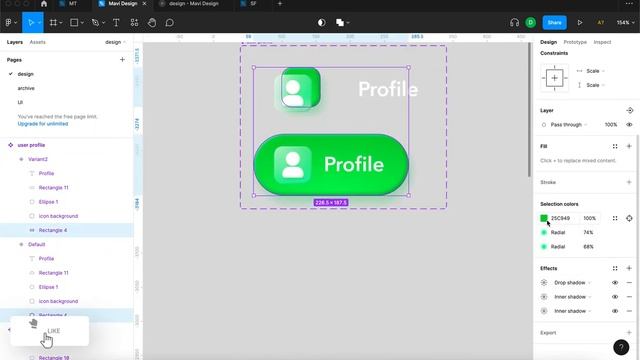Open the help question mark button
Viewport: 640px width, 360px height.
(x=621, y=347)
